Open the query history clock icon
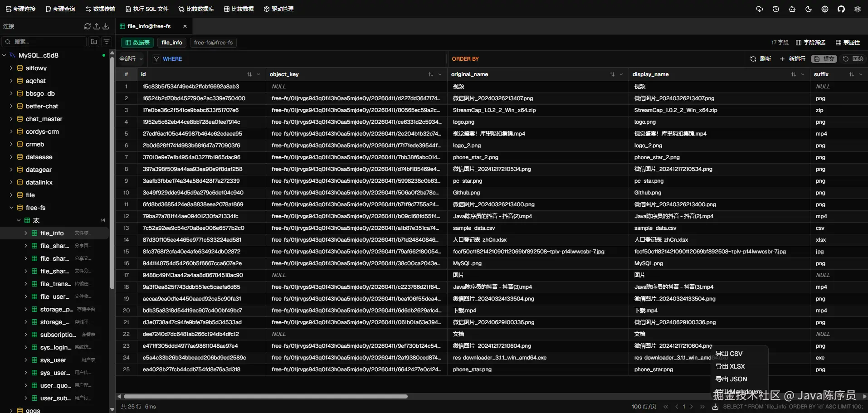Viewport: 868px width, 413px height. click(x=776, y=9)
